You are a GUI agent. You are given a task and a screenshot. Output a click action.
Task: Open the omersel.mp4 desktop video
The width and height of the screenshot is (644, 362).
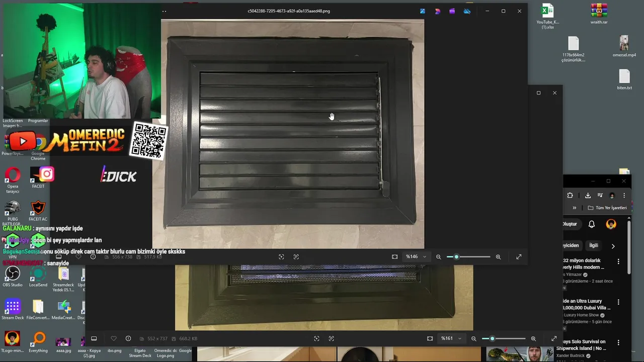pos(624,46)
